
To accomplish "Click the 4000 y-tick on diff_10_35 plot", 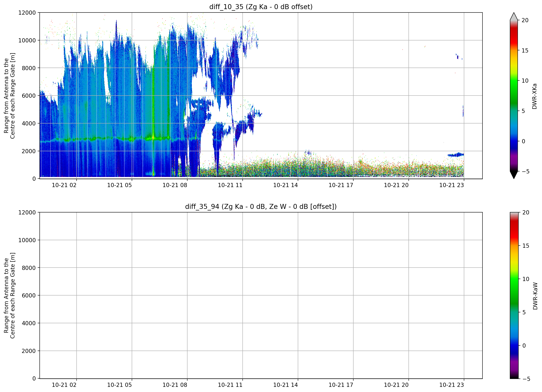I will 29,123.
